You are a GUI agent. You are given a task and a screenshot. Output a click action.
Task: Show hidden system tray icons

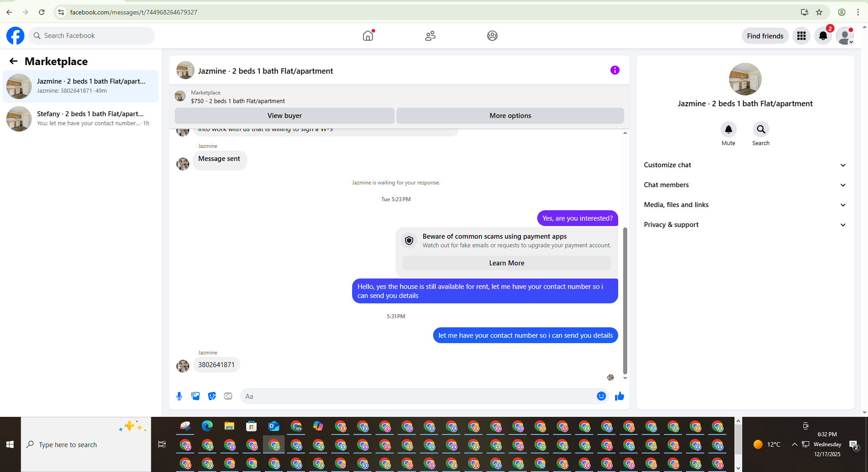coord(794,444)
